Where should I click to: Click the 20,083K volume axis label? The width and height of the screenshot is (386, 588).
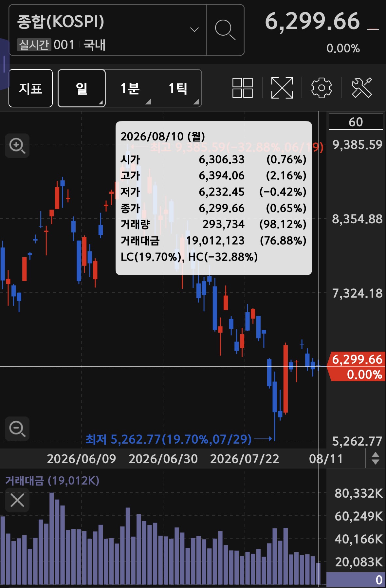click(358, 562)
